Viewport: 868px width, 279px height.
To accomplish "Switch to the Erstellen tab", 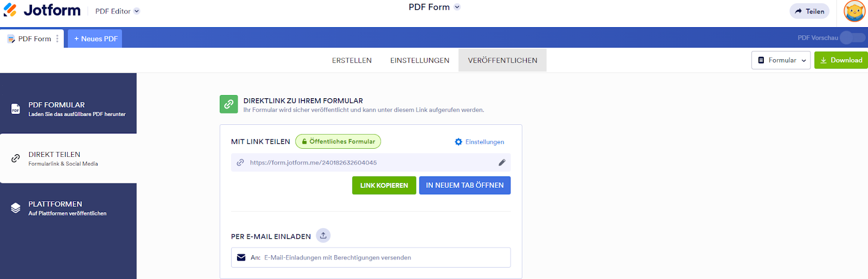I will (x=352, y=60).
